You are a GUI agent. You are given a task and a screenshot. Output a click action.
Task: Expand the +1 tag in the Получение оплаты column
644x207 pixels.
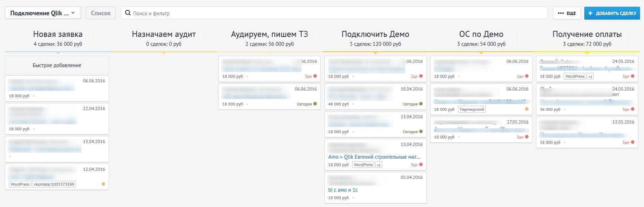[590, 77]
